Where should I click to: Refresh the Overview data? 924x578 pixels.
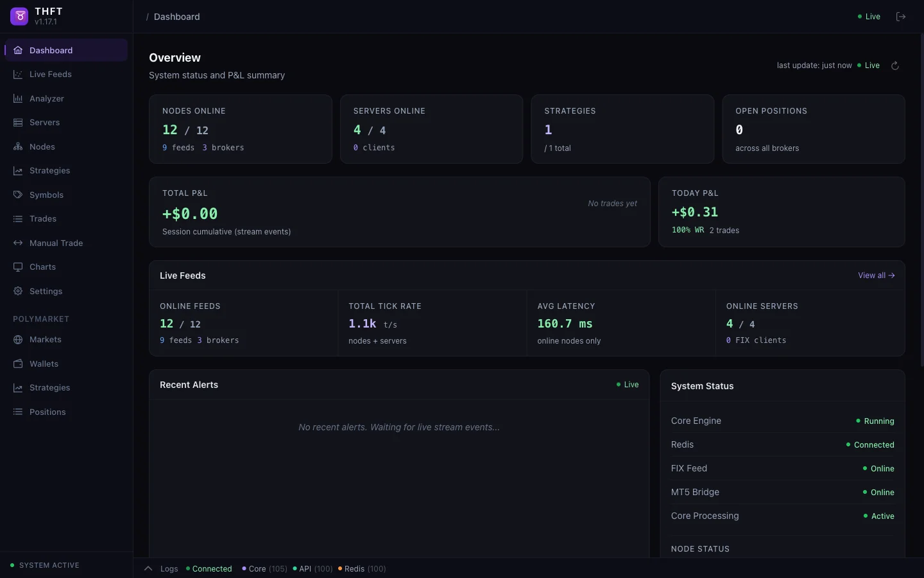tap(894, 66)
